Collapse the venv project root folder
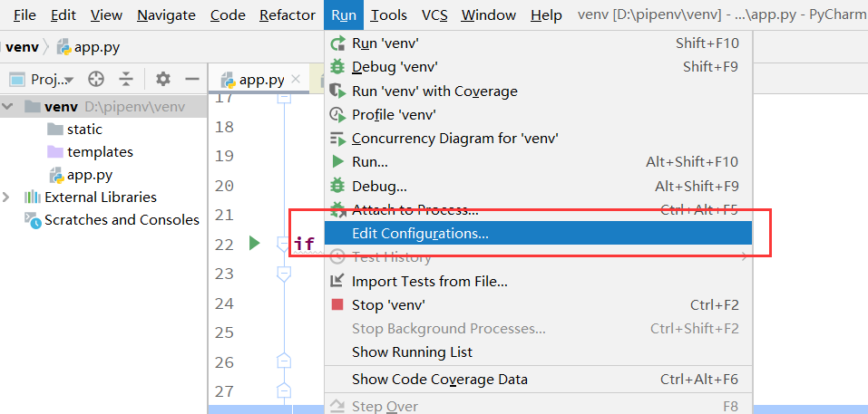This screenshot has width=868, height=414. (9, 107)
